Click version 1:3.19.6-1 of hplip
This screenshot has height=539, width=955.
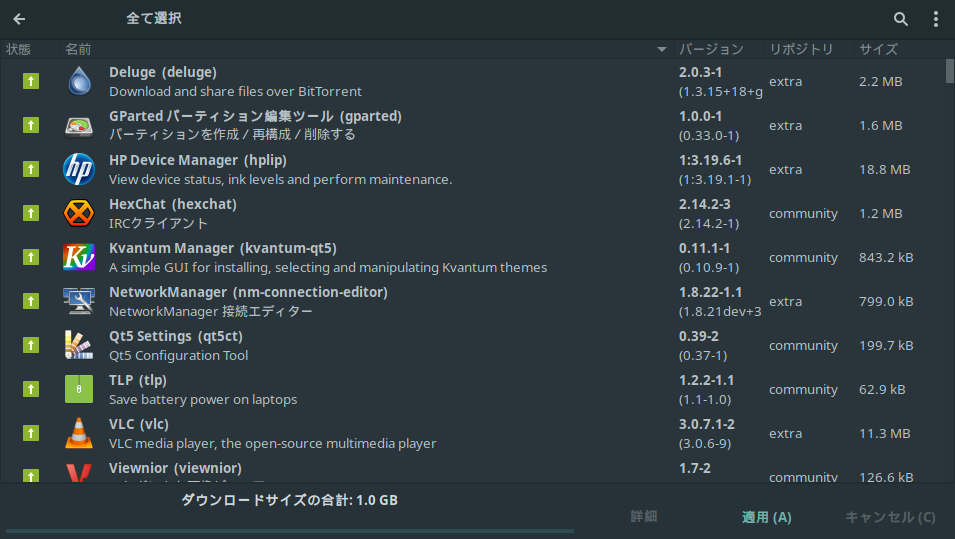710,160
